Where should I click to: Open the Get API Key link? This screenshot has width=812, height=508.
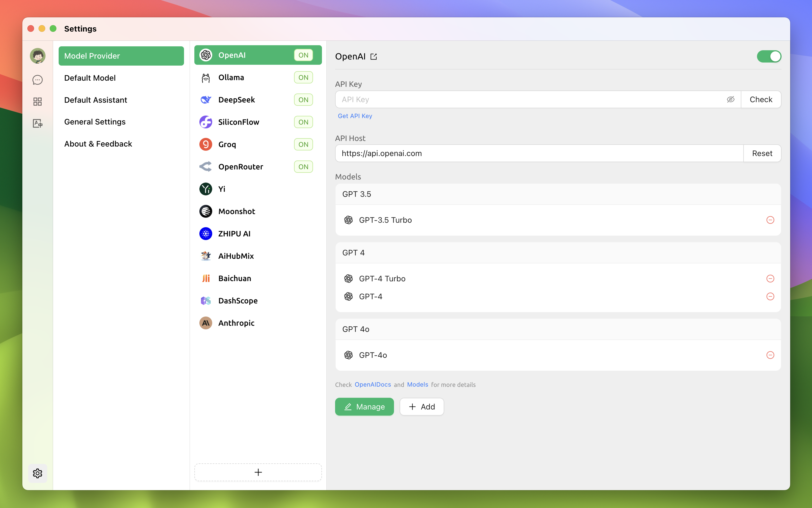[355, 116]
